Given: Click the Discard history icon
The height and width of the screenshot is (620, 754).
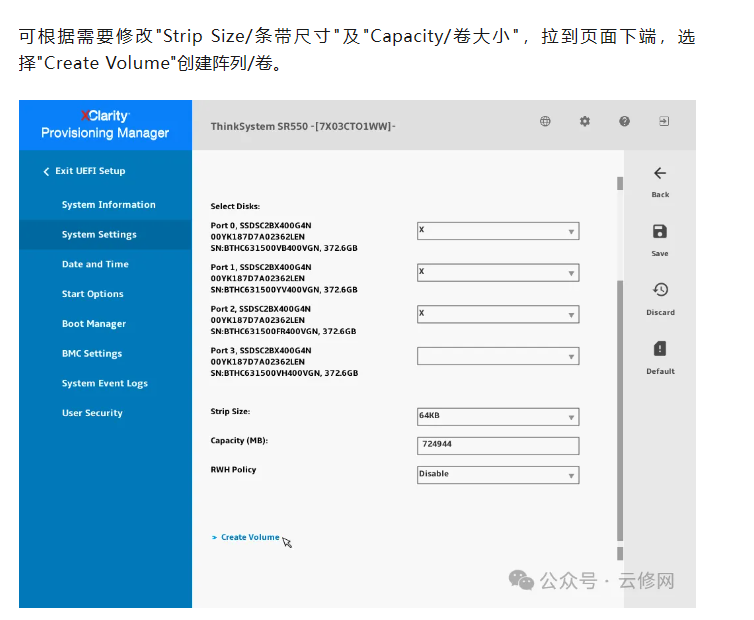Looking at the screenshot, I should 660,290.
